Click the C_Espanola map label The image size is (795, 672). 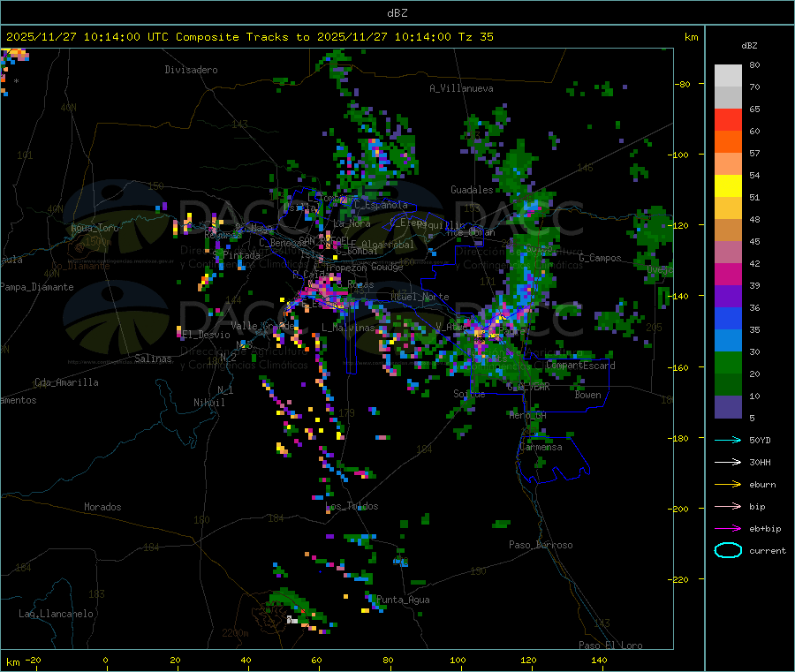pyautogui.click(x=381, y=205)
